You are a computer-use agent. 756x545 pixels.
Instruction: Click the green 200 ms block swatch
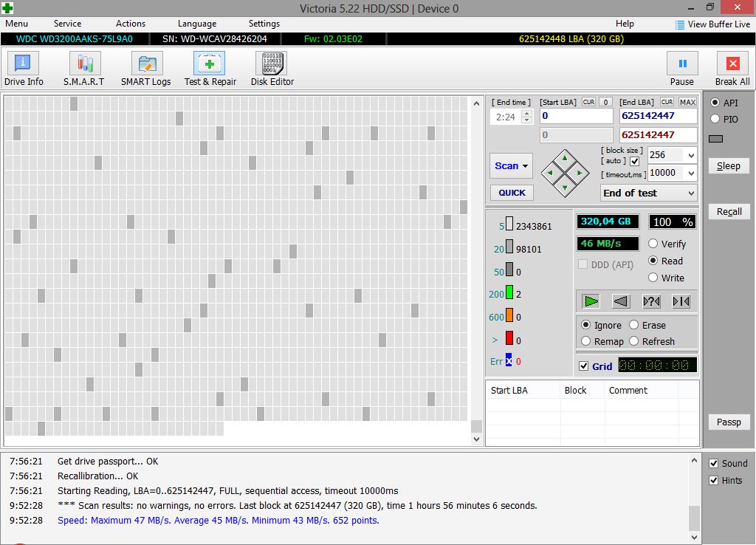click(509, 292)
